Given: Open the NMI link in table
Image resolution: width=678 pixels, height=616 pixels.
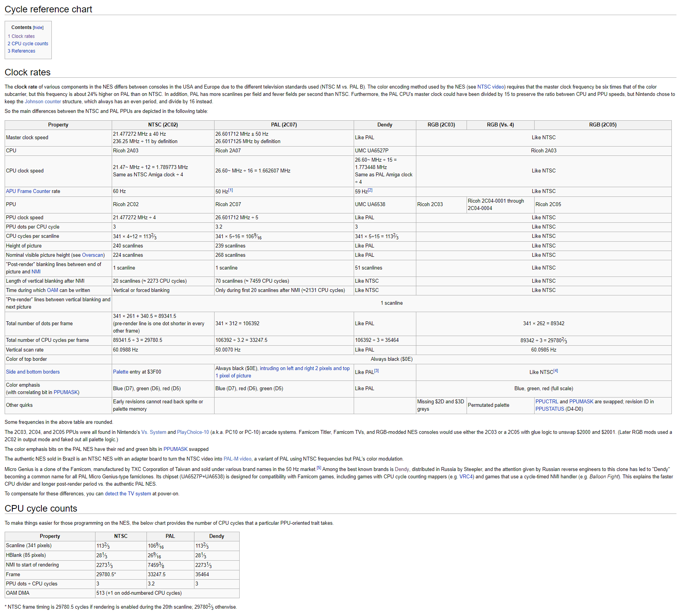Looking at the screenshot, I should pos(36,272).
